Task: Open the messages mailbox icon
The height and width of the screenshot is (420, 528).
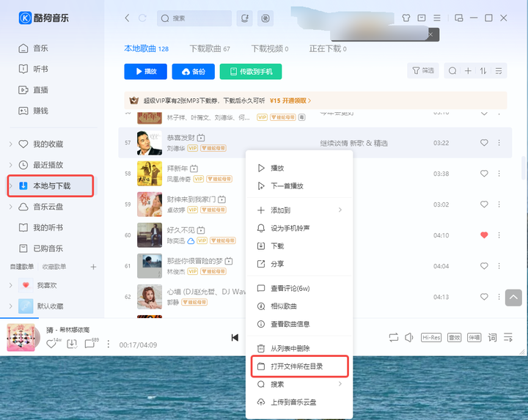Action: tap(422, 18)
